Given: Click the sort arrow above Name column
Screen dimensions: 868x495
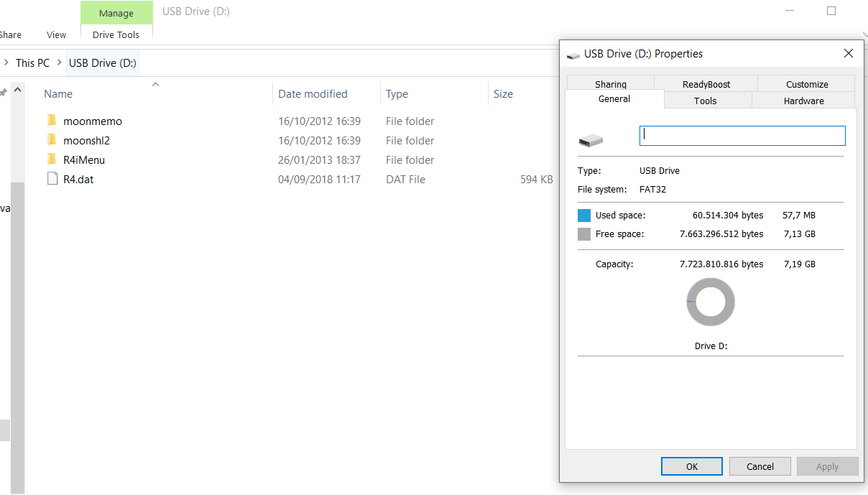Looking at the screenshot, I should (155, 84).
